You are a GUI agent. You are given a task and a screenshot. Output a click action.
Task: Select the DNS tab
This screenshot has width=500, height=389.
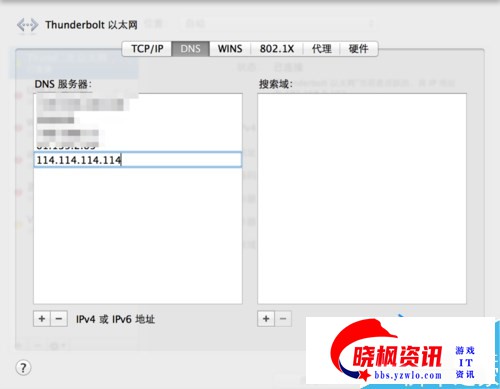pyautogui.click(x=190, y=49)
